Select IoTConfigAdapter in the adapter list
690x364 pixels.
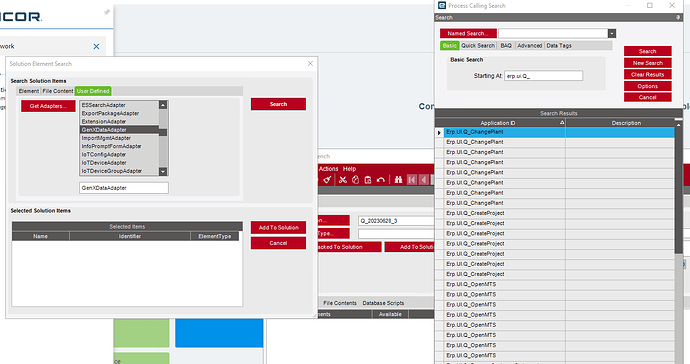click(x=119, y=154)
